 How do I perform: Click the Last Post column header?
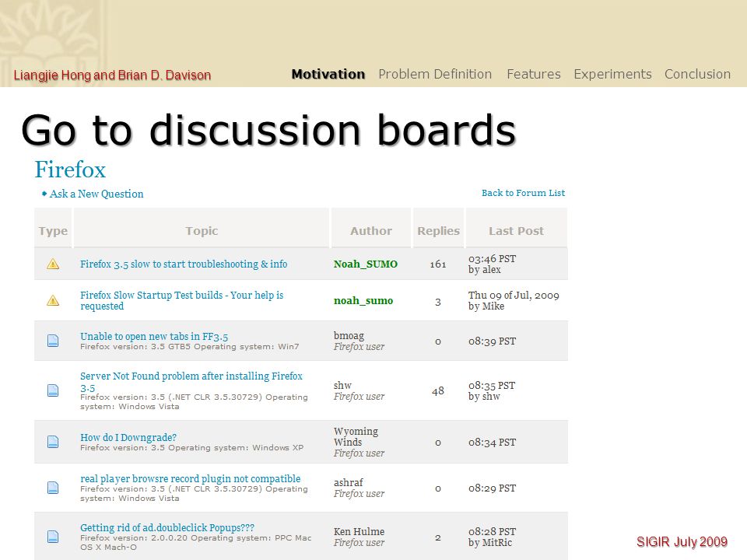click(516, 231)
